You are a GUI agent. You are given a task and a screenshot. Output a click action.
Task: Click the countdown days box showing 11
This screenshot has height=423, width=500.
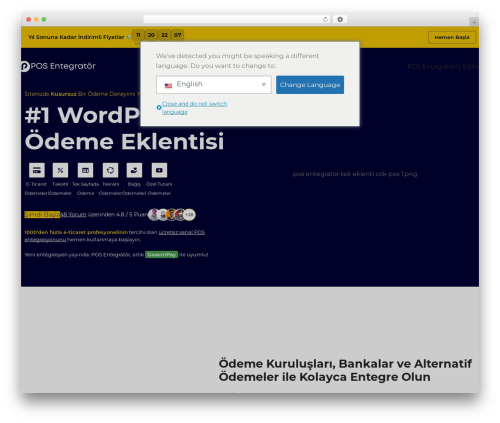[138, 35]
